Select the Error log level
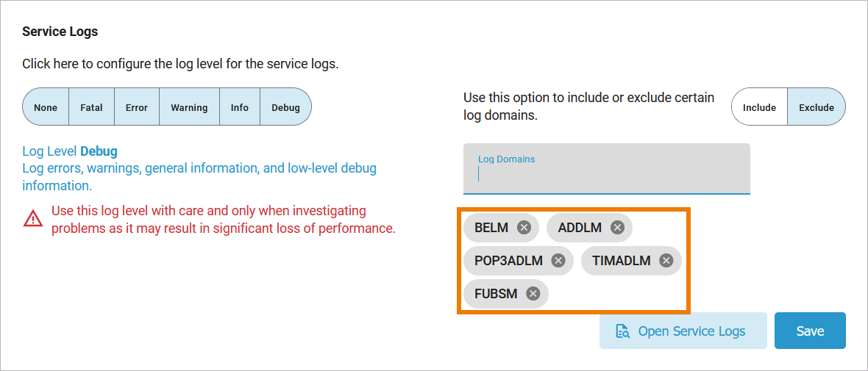This screenshot has width=868, height=371. tap(137, 107)
